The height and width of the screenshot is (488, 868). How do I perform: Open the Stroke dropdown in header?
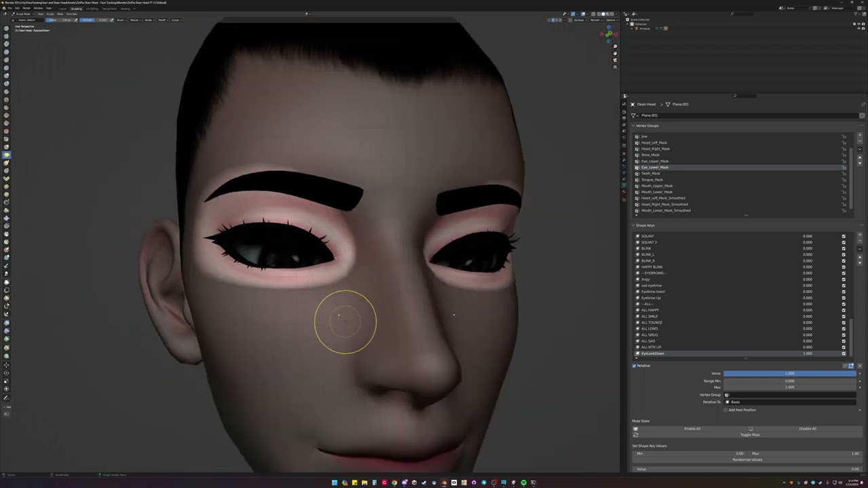pos(149,20)
